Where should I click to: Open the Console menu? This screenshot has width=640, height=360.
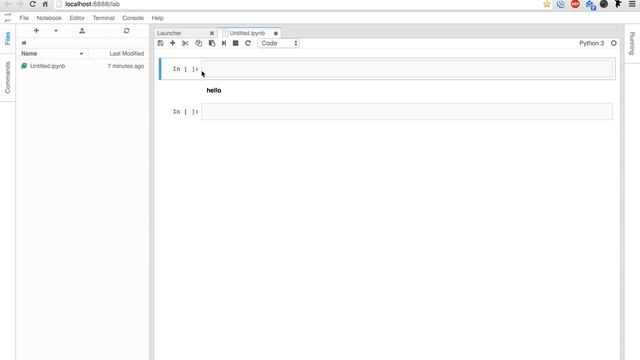pyautogui.click(x=133, y=18)
